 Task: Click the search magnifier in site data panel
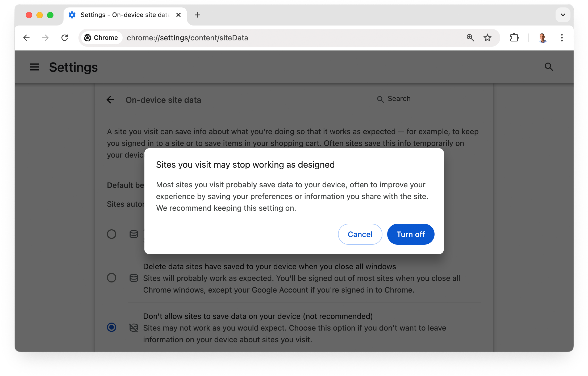tap(380, 99)
